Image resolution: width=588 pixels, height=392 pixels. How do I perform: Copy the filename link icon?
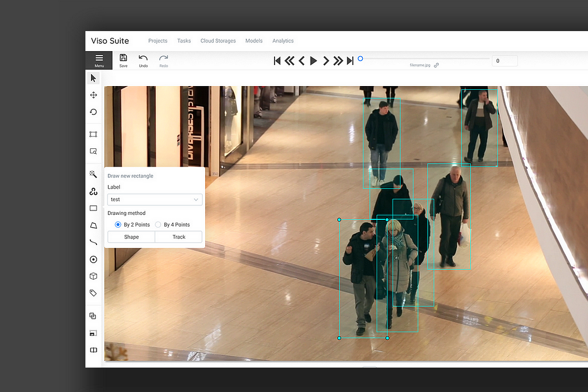coord(436,65)
